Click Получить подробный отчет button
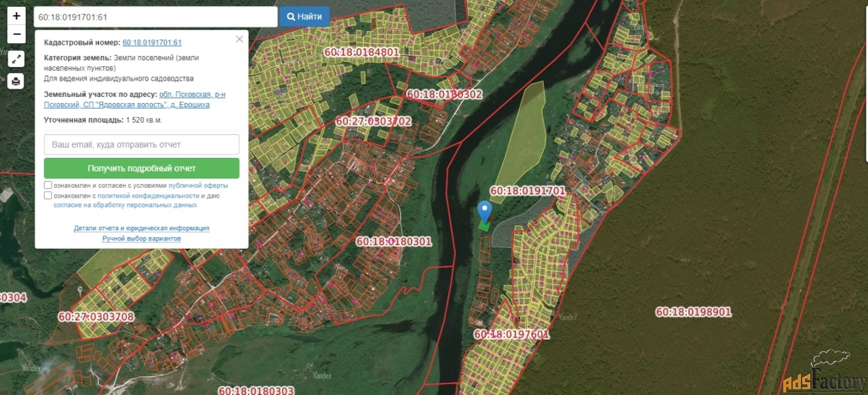 point(141,168)
